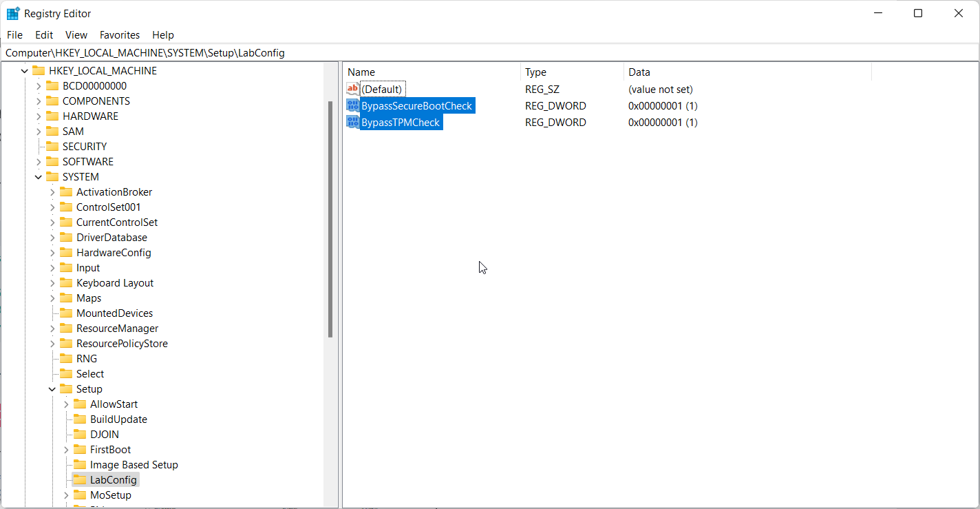Open the Favorites menu

(x=120, y=34)
